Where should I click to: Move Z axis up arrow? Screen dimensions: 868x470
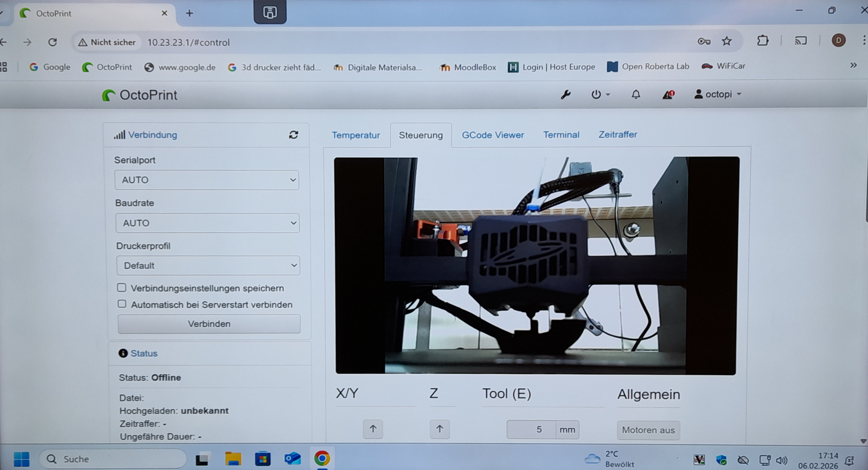[x=439, y=429]
